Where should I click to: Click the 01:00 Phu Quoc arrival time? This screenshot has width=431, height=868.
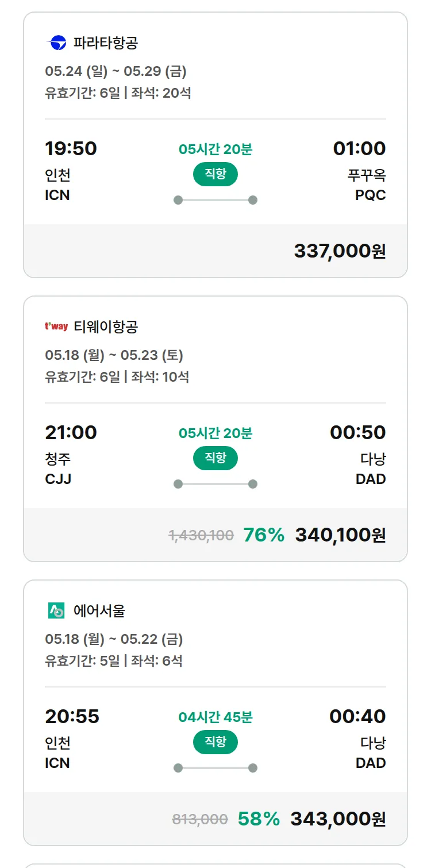point(359,148)
